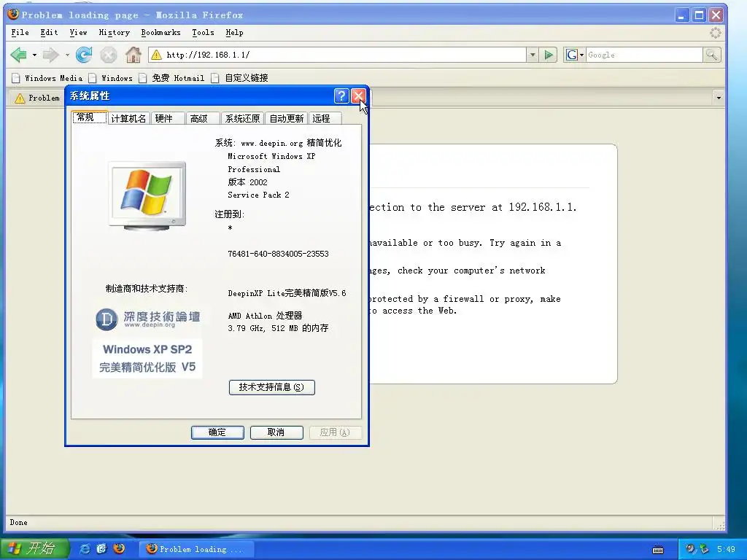Image resolution: width=747 pixels, height=560 pixels.
Task: Click the Done status bar text
Action: pos(18,522)
